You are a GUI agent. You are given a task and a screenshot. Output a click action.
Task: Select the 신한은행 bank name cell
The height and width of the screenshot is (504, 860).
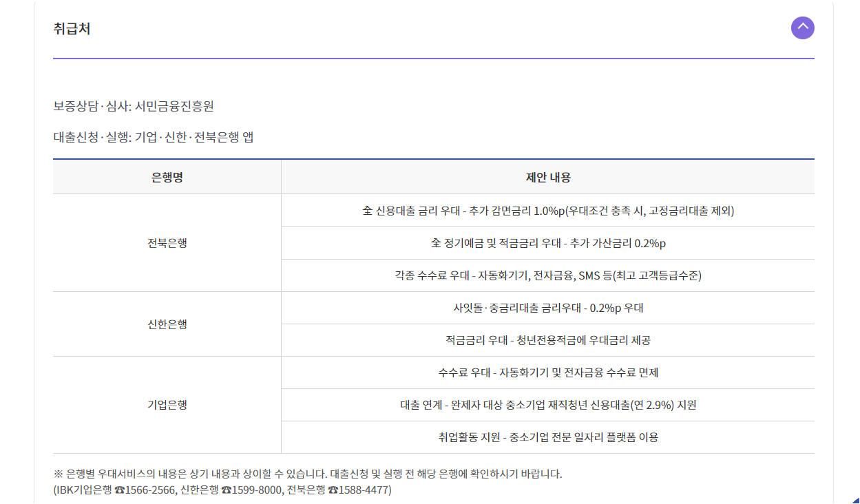point(166,324)
